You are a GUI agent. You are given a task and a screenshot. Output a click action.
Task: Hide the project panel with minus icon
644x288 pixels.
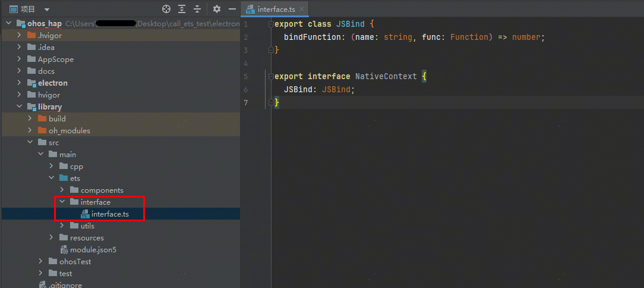232,9
